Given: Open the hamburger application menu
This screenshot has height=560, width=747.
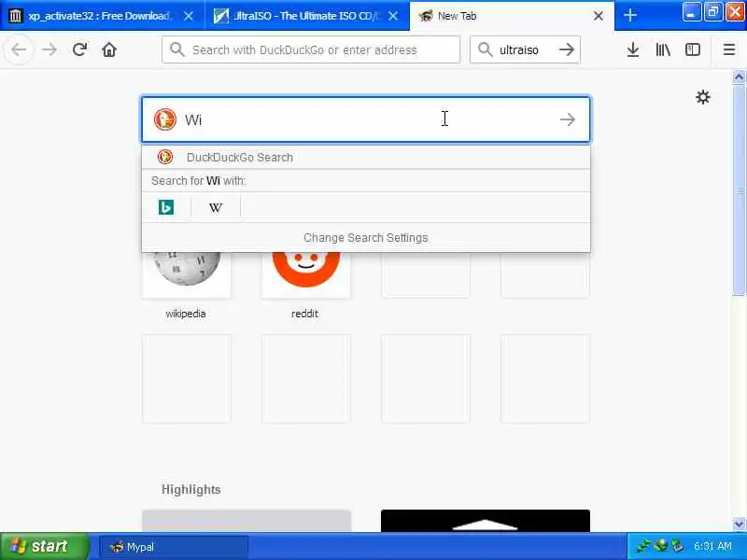Looking at the screenshot, I should (729, 49).
